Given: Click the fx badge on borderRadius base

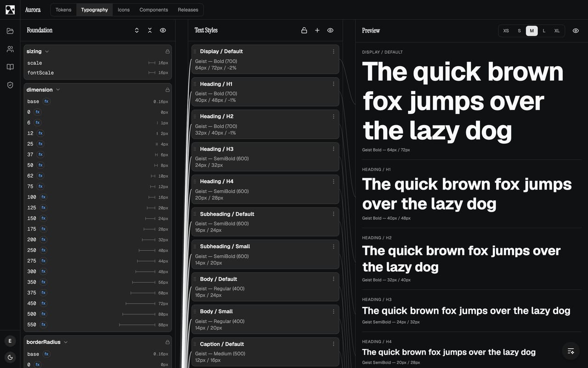Looking at the screenshot, I should coord(46,354).
